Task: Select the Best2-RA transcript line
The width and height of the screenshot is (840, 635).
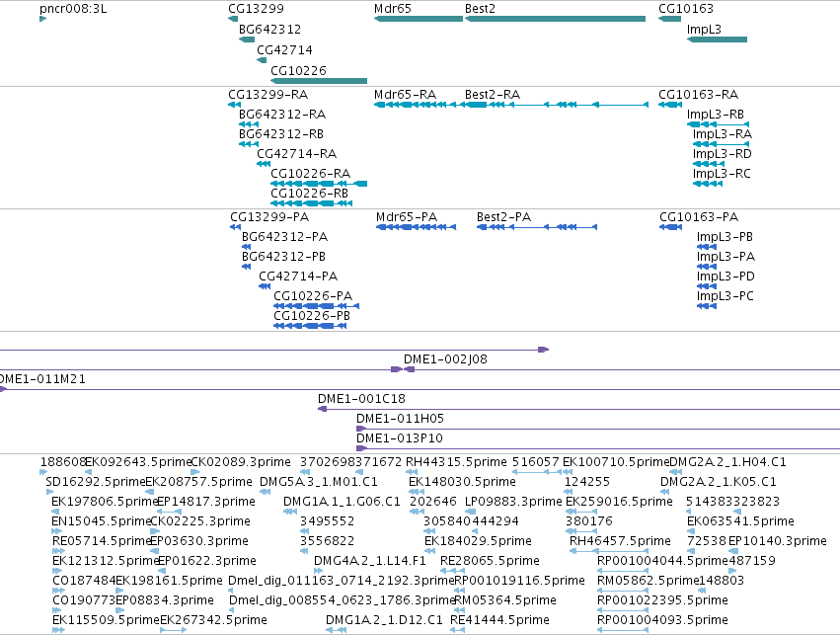Action: coord(557,105)
